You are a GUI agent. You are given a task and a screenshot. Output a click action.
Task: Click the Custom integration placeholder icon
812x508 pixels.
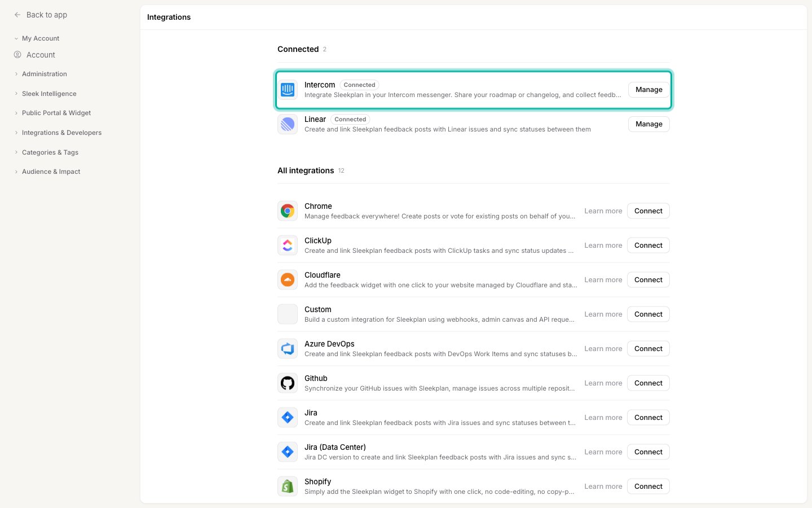click(x=288, y=314)
